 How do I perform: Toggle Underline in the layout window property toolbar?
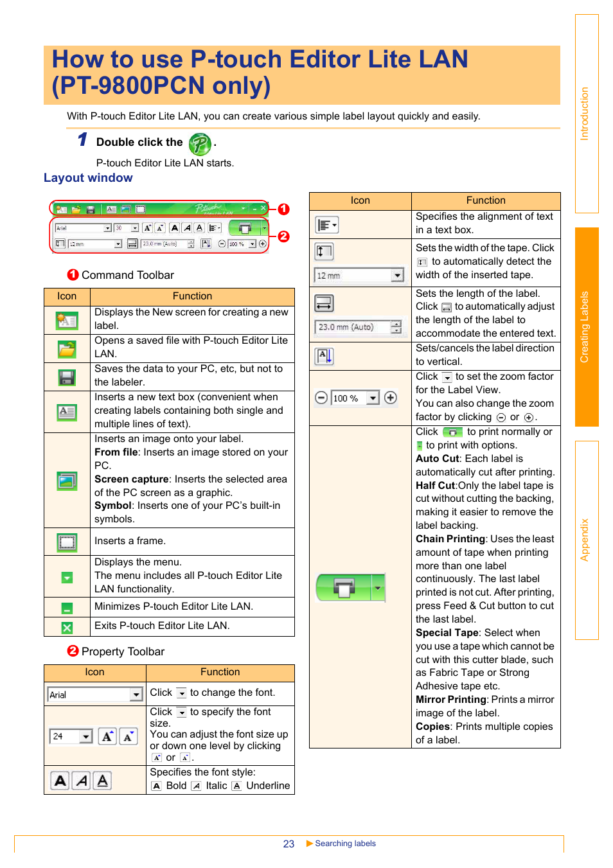click(x=199, y=227)
